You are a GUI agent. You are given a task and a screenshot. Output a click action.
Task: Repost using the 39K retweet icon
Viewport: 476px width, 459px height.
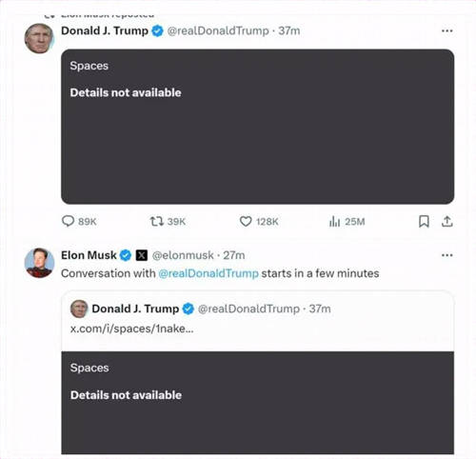point(156,221)
